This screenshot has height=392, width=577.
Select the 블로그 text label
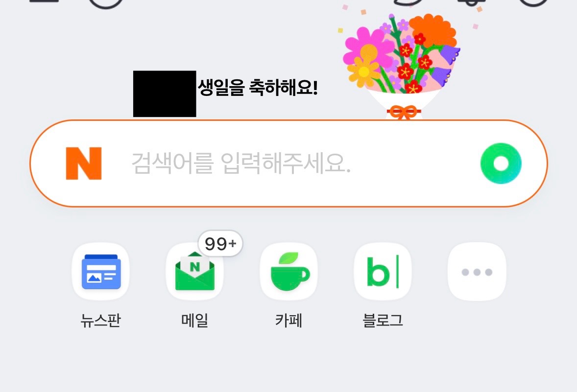tap(383, 321)
